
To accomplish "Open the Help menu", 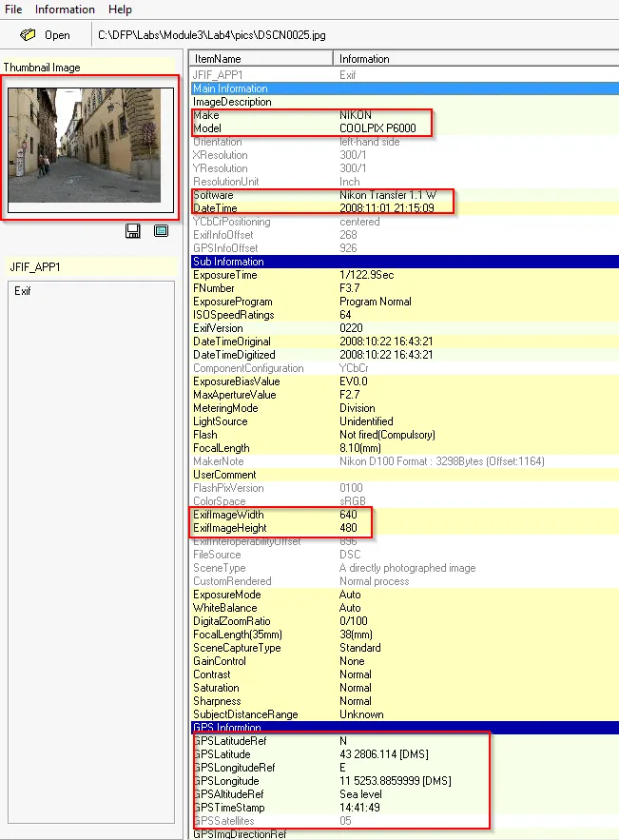I will click(121, 10).
